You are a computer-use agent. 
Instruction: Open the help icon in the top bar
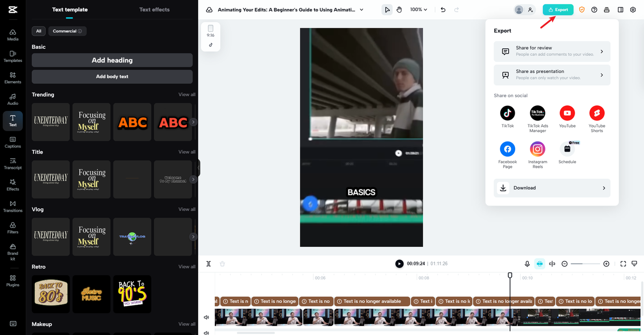[x=594, y=10]
